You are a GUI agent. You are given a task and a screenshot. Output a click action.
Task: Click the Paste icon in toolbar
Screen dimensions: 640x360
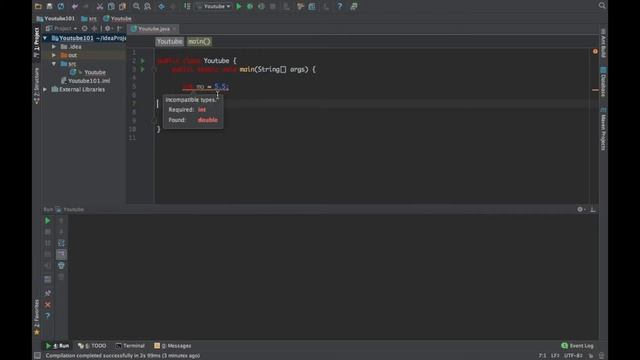(x=122, y=6)
